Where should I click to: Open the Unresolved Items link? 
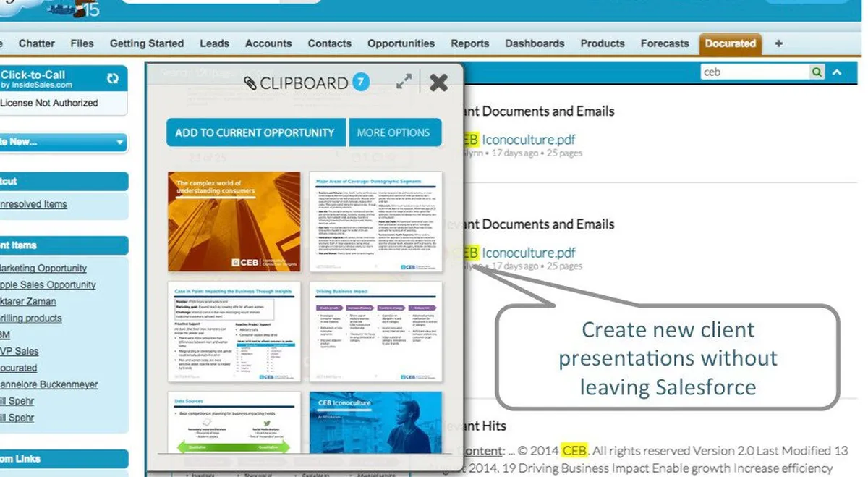pos(34,204)
